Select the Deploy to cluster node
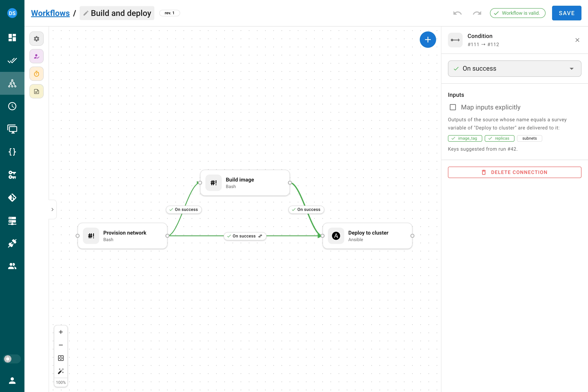The height and width of the screenshot is (392, 588). 367,236
